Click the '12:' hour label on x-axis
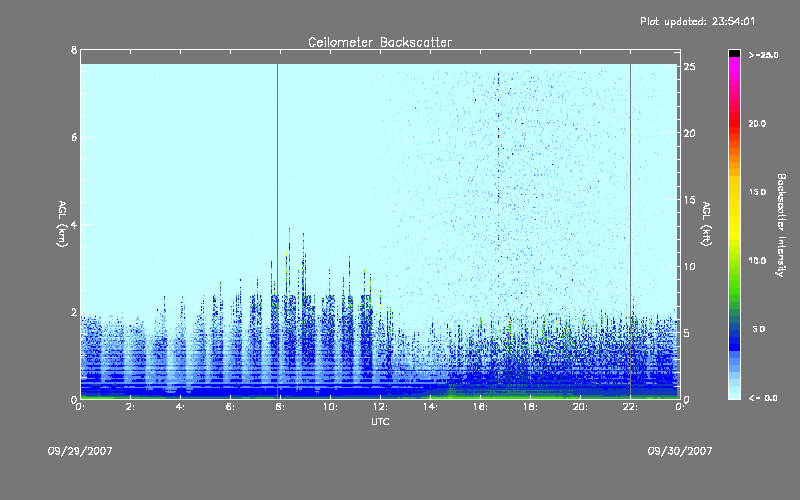 (380, 407)
